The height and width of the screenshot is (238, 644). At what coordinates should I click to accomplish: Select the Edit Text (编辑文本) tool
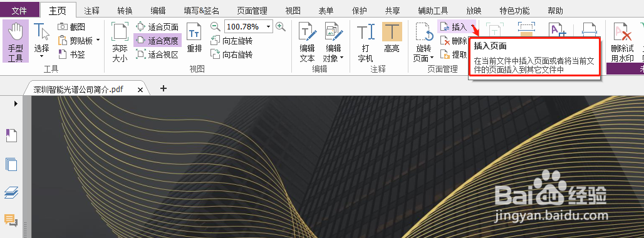click(x=307, y=42)
